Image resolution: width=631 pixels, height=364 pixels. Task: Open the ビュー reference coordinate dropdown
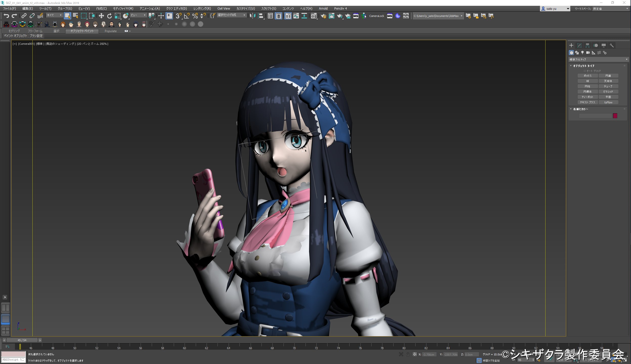tap(138, 15)
